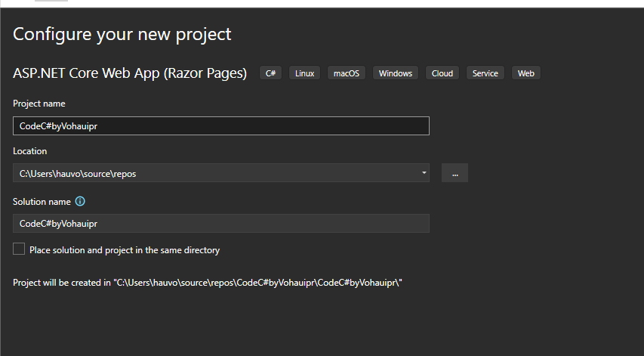This screenshot has height=356, width=644.
Task: Click the 'Project will be created in' path text
Action: click(208, 283)
